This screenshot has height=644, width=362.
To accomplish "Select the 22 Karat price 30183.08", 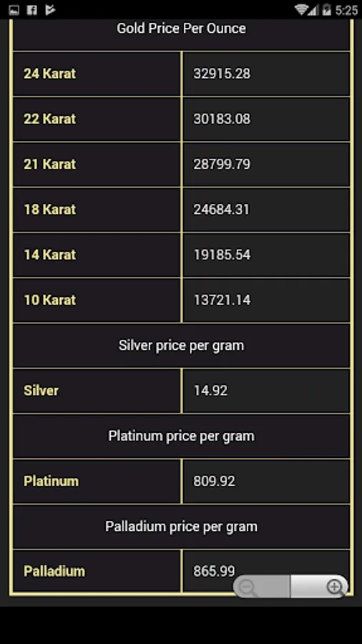I will [222, 119].
